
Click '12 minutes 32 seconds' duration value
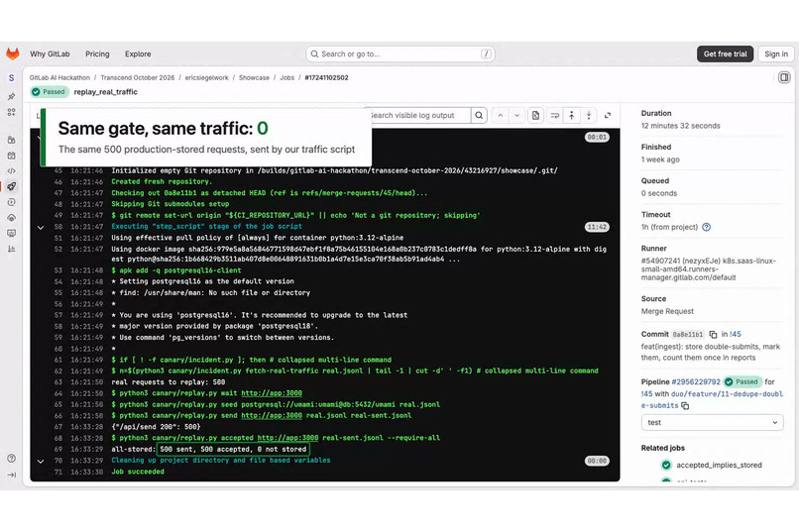tap(680, 126)
